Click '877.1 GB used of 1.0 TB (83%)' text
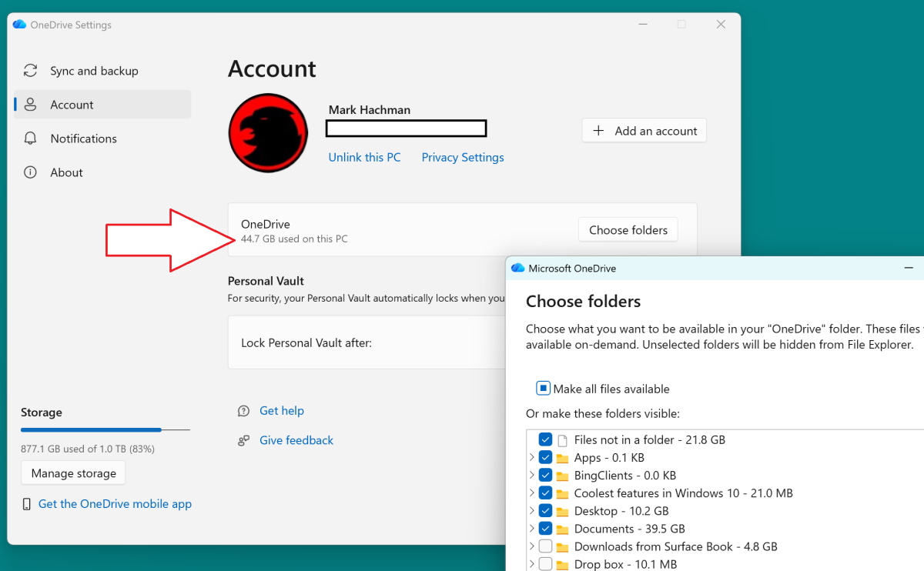This screenshot has height=571, width=924. pyautogui.click(x=88, y=449)
